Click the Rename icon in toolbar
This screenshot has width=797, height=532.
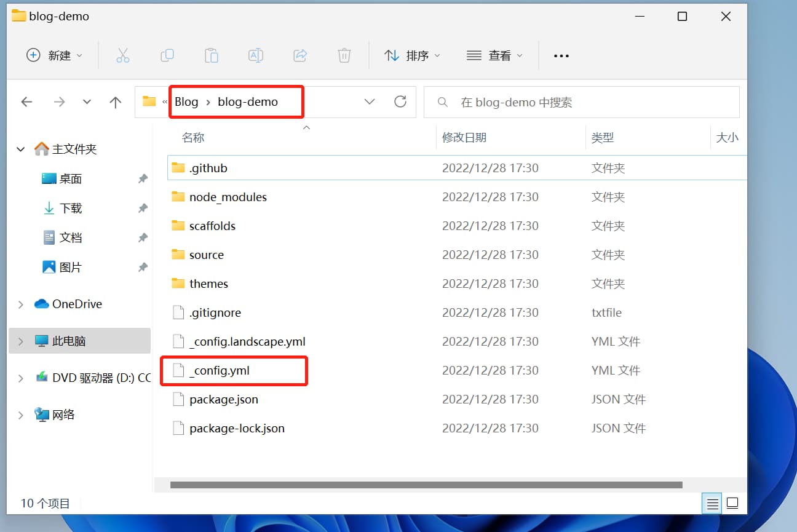256,55
